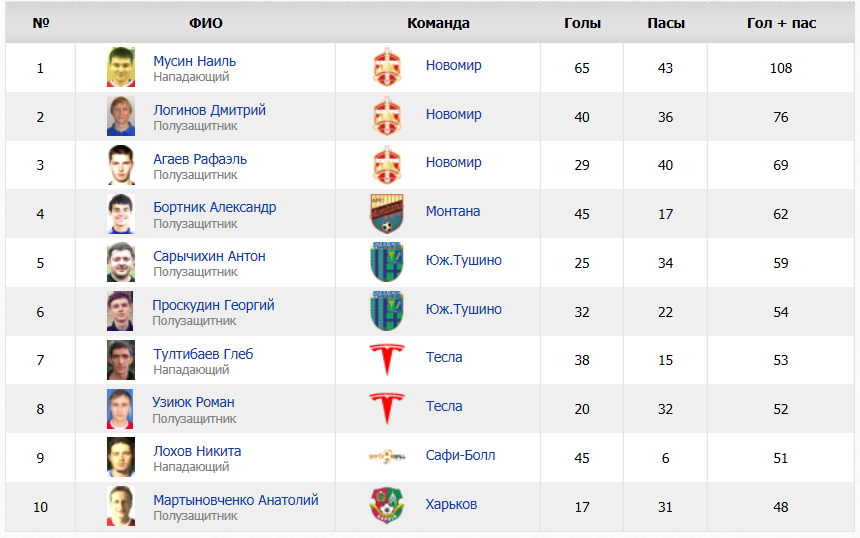Click Юж.Тушино logo next to Сарычихин Антон
Viewport: 860px width, 538px height.
click(387, 262)
